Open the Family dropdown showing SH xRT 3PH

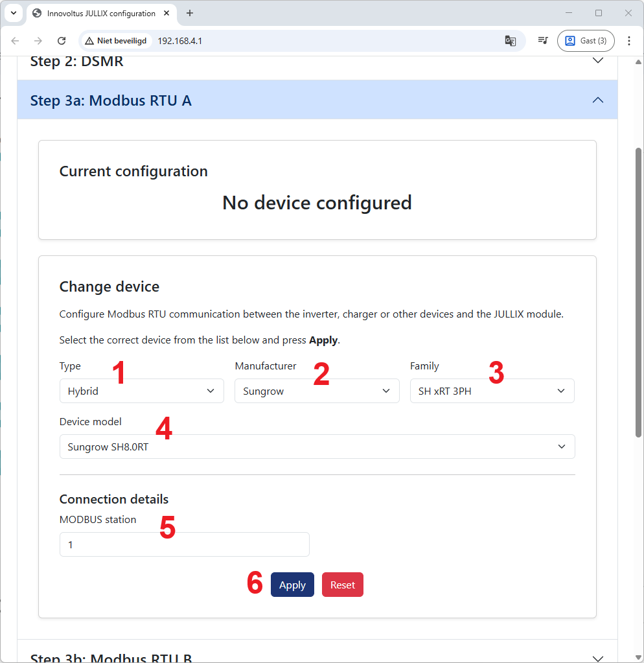pyautogui.click(x=492, y=391)
